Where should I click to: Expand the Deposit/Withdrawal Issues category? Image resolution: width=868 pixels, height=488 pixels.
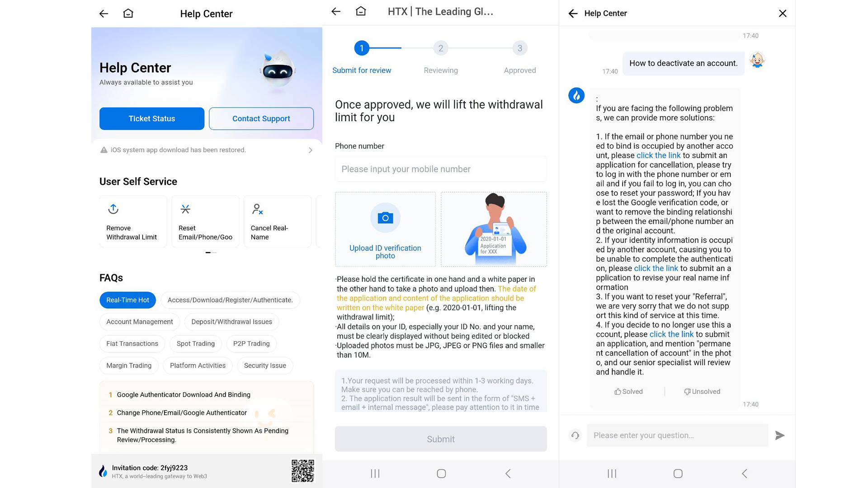232,322
